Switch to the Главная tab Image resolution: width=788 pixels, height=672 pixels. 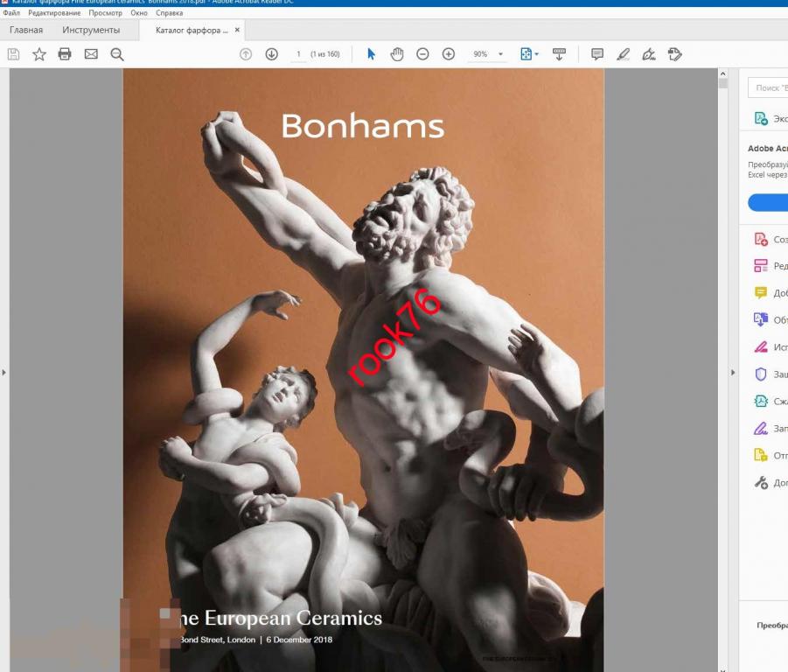click(x=26, y=30)
